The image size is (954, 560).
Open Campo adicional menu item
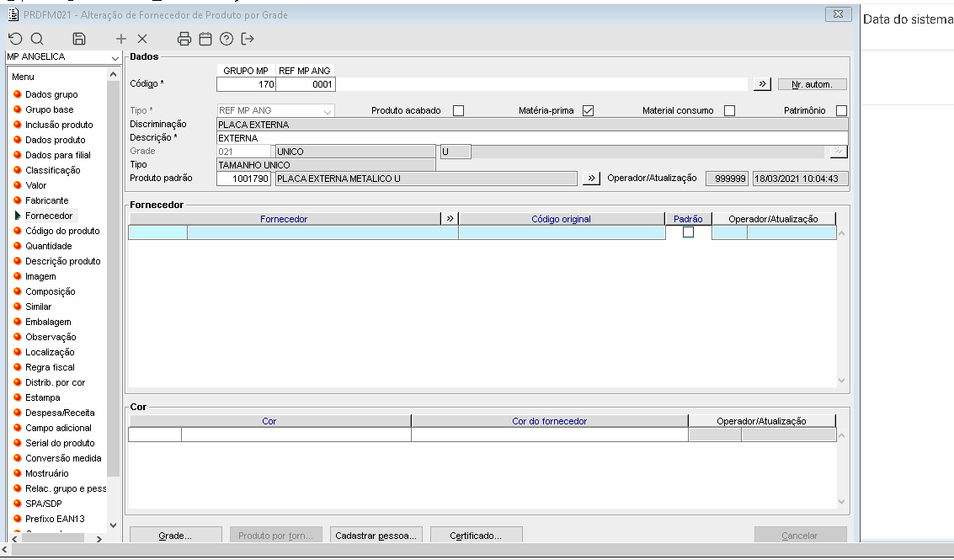58,428
